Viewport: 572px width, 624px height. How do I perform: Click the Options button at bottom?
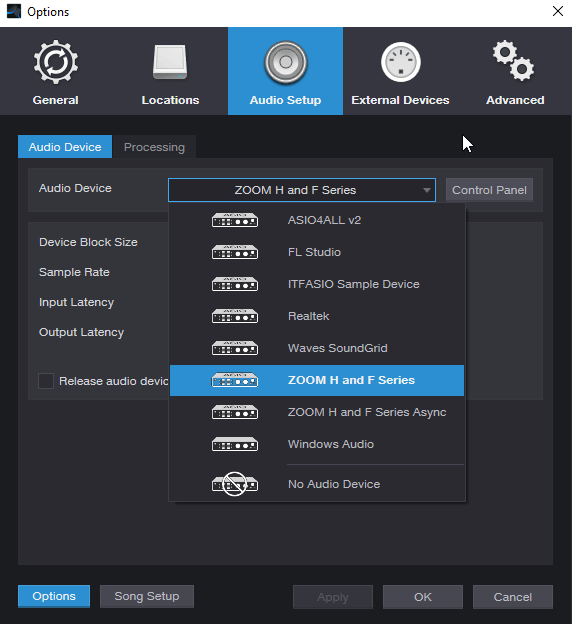(54, 596)
